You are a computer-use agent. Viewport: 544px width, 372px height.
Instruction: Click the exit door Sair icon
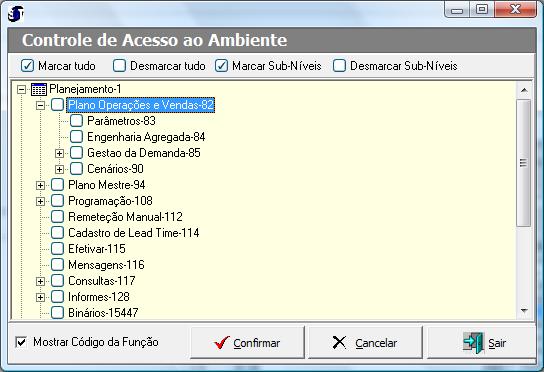pyautogui.click(x=474, y=343)
